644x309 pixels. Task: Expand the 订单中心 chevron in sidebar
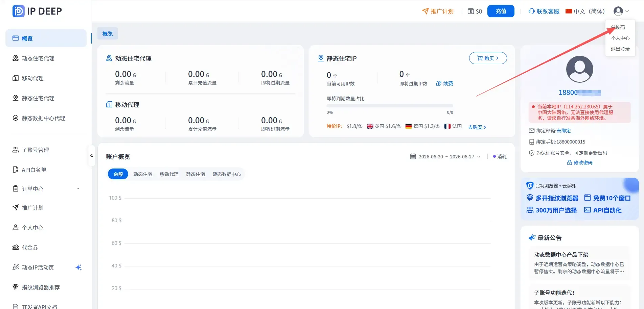[78, 188]
